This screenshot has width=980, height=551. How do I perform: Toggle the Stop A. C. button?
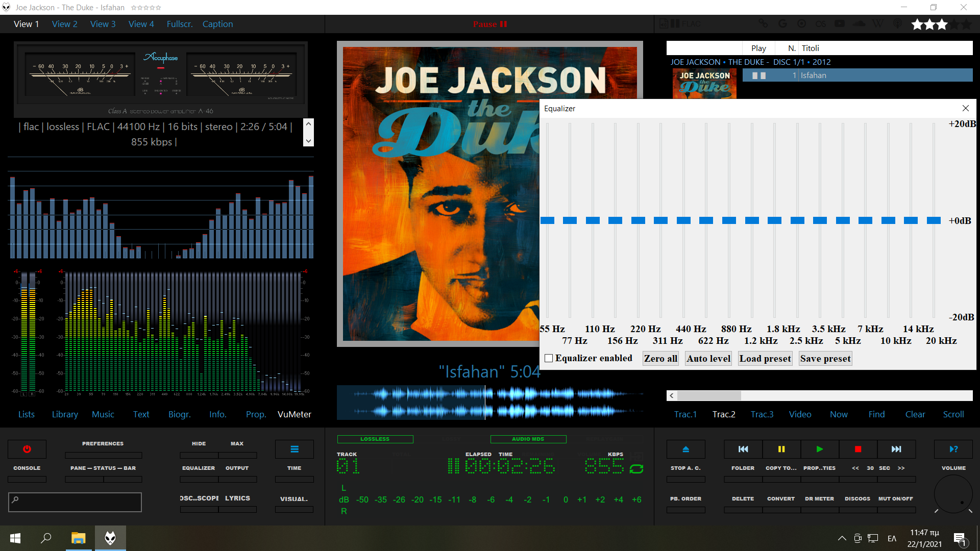pos(685,468)
